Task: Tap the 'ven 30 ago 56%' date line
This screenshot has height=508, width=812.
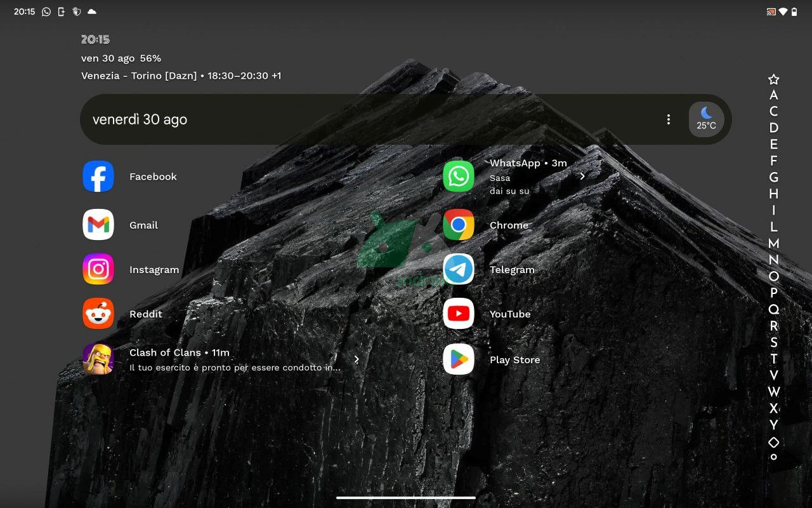Action: tap(121, 58)
